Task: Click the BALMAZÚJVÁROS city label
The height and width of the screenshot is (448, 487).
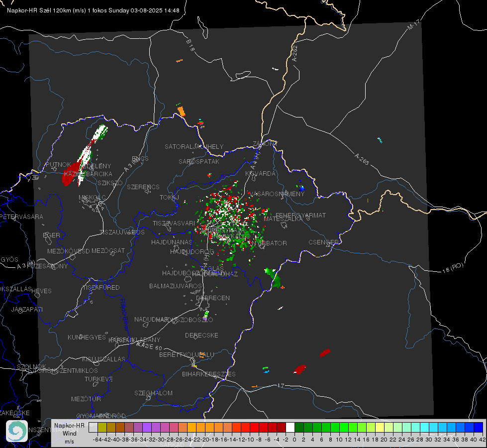Action: click(176, 286)
